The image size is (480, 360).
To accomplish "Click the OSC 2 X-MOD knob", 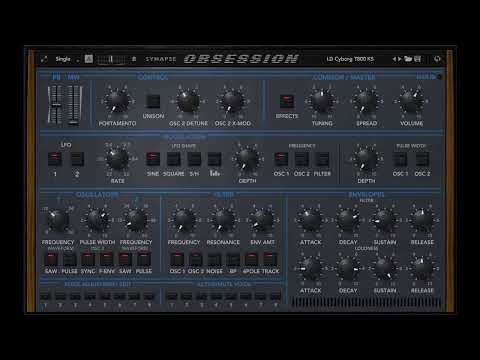I will pyautogui.click(x=233, y=101).
